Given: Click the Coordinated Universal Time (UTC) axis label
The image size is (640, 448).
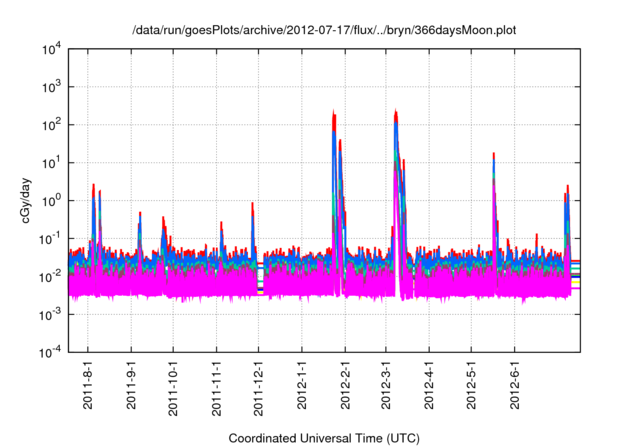Looking at the screenshot, I should 324,438.
